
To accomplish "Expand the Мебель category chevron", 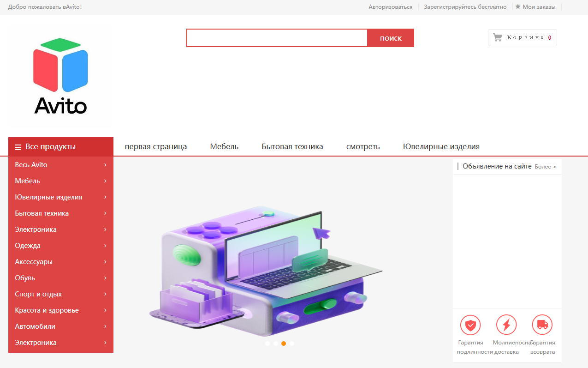I will point(106,181).
